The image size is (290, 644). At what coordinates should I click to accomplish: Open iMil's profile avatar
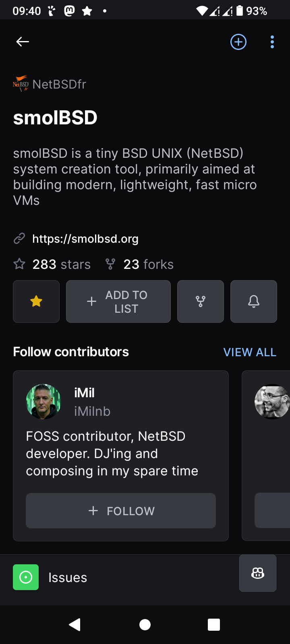43,402
